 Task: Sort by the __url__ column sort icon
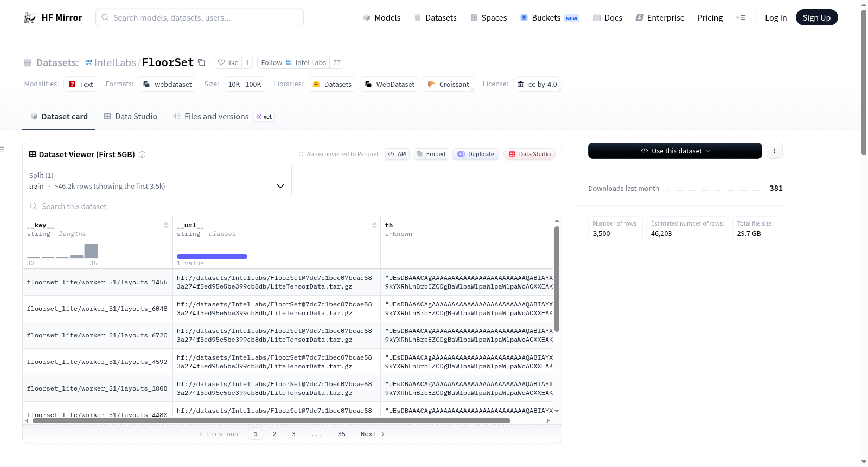coord(374,225)
